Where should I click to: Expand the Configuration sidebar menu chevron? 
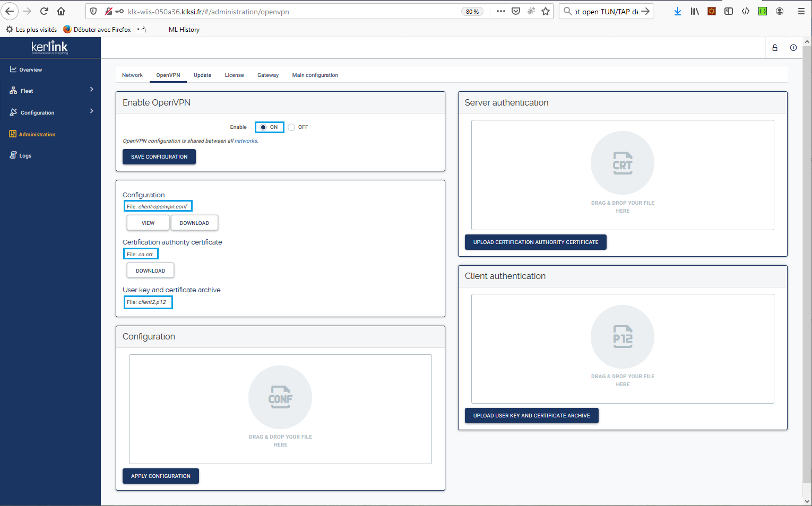tap(91, 111)
